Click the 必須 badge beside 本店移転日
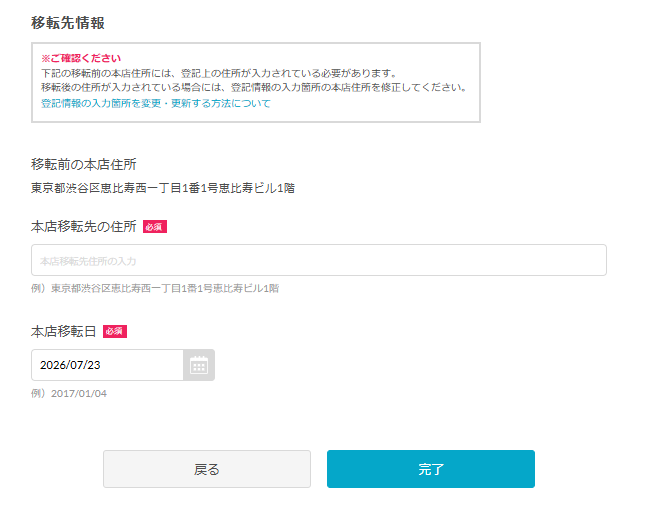Viewport: 645px width, 525px height. (115, 332)
